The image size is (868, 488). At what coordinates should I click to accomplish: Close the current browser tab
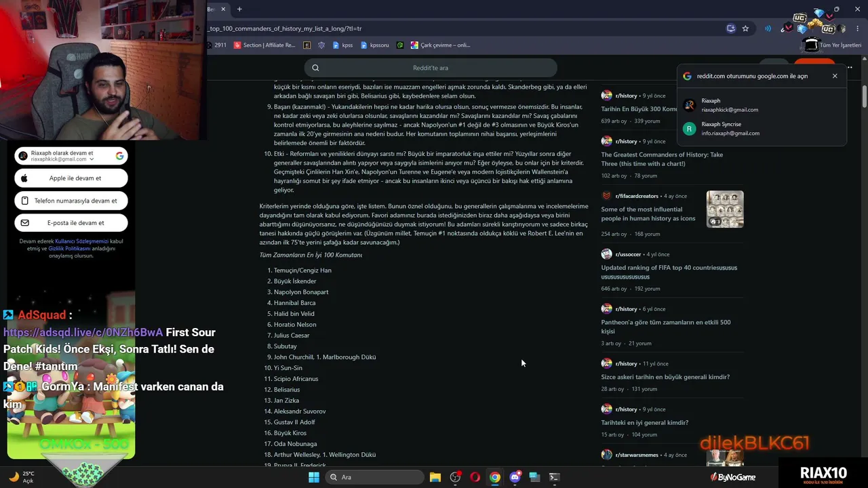[223, 9]
